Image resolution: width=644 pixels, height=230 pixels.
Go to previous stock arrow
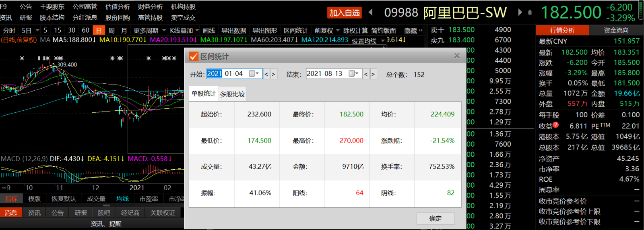pyautogui.click(x=371, y=12)
